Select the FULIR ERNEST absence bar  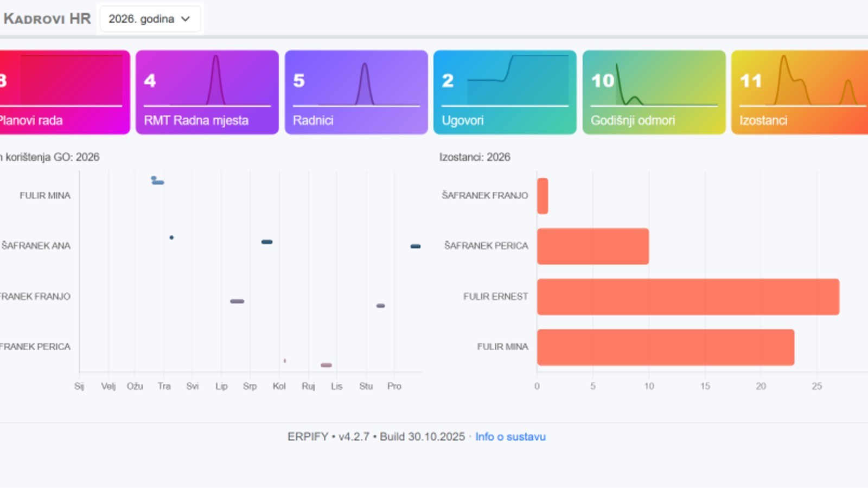pyautogui.click(x=688, y=297)
